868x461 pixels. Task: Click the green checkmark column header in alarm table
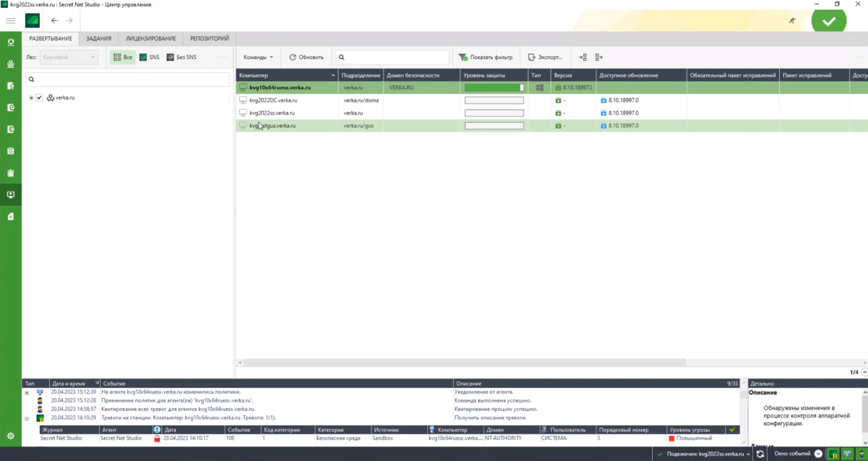(732, 430)
